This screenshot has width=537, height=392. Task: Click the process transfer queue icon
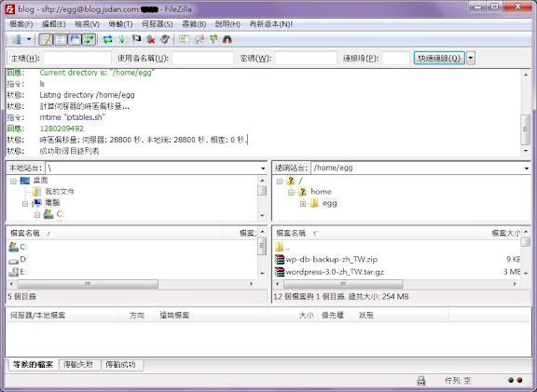pos(122,40)
